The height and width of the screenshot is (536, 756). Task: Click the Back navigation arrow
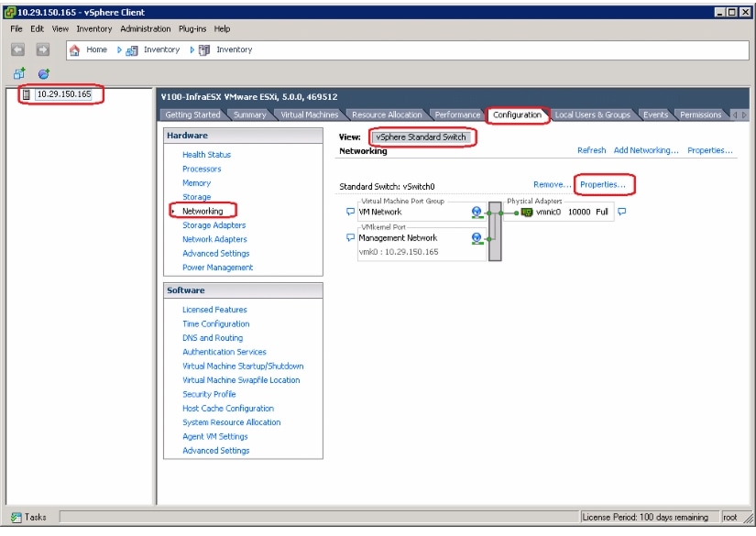pos(17,49)
